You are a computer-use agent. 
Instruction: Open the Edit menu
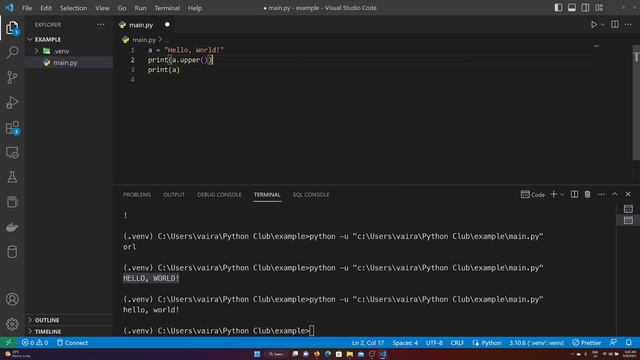tap(46, 8)
